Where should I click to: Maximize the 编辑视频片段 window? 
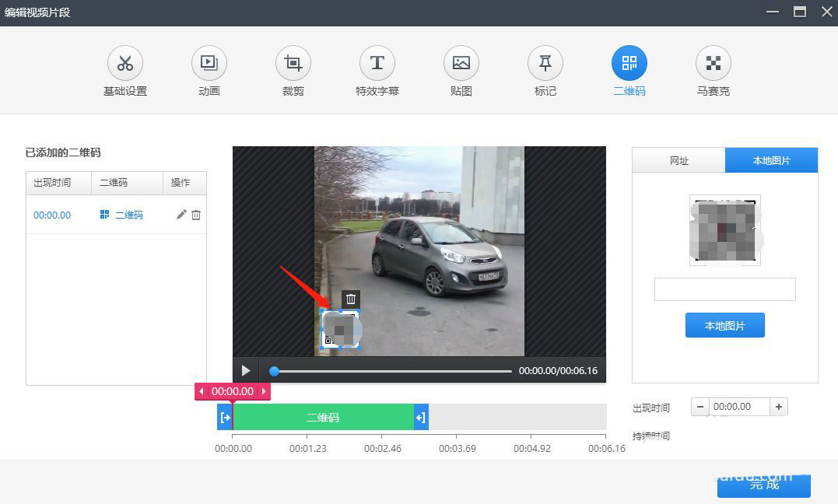click(800, 11)
